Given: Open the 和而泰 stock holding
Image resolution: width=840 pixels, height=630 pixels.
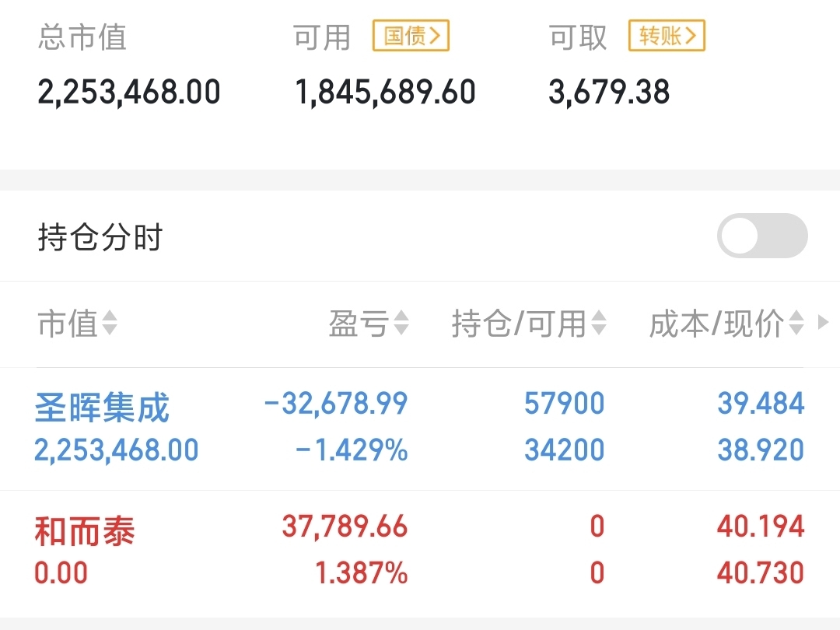Looking at the screenshot, I should 85,531.
